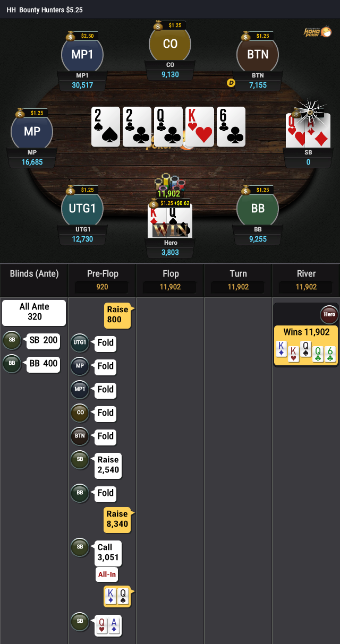The image size is (340, 644).
Task: Click the SB's revealed Queen-Ace cards
Action: pyautogui.click(x=108, y=624)
